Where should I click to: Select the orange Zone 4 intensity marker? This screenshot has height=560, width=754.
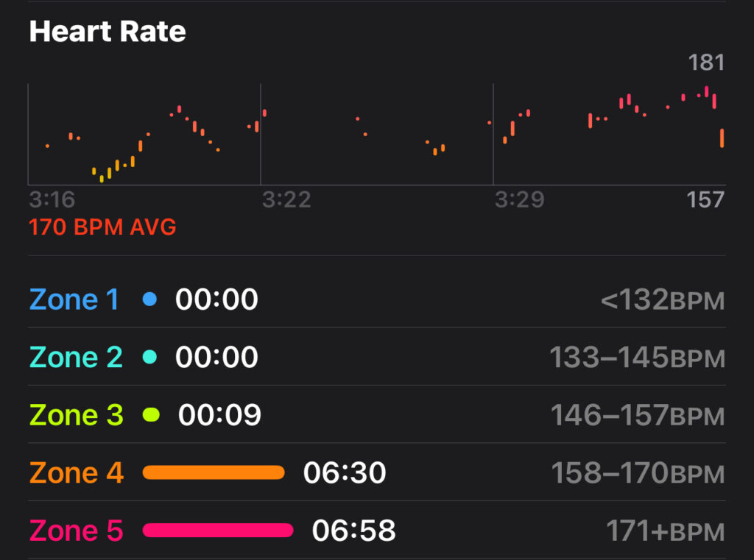tap(214, 472)
